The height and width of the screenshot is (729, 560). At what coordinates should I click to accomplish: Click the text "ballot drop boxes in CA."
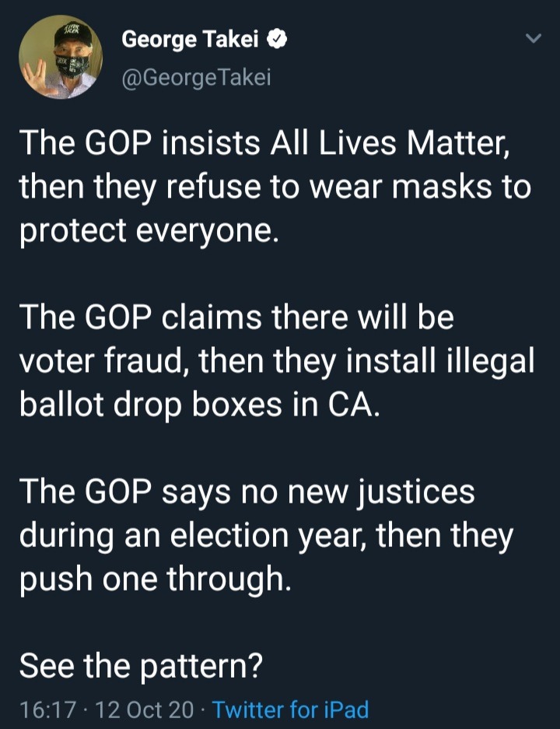[x=199, y=405]
